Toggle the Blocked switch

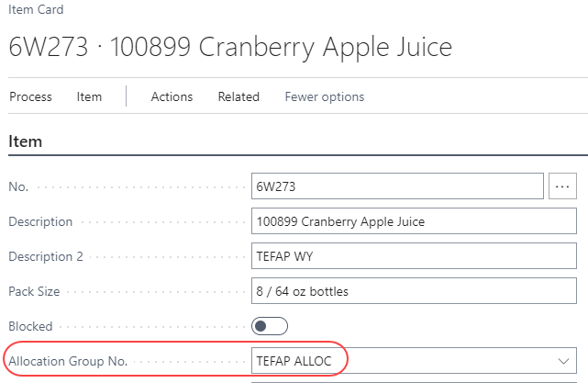pos(270,326)
